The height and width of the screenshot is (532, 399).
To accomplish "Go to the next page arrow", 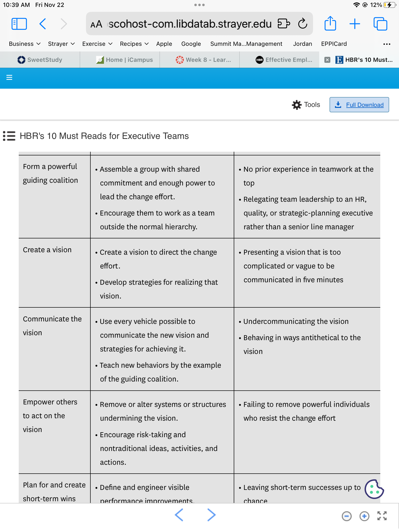I will 211,515.
